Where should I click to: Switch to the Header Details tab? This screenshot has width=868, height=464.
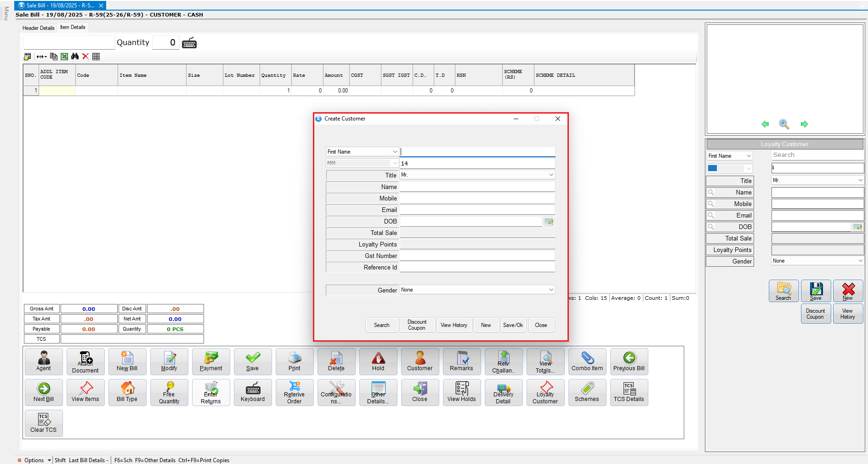(39, 28)
